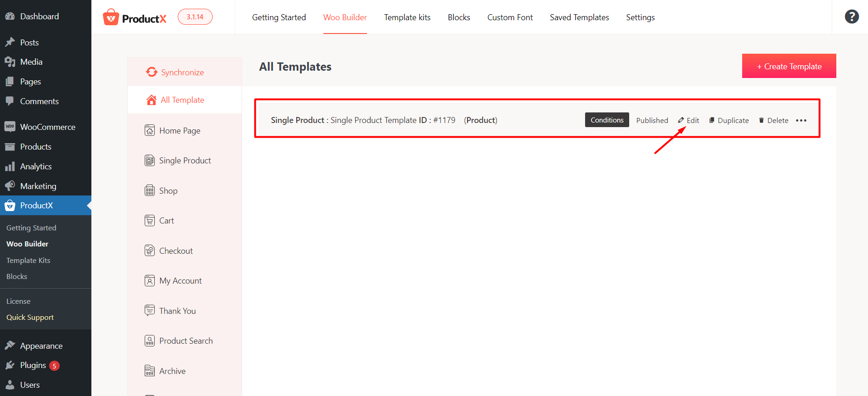Click the Shop template icon

coord(150,190)
